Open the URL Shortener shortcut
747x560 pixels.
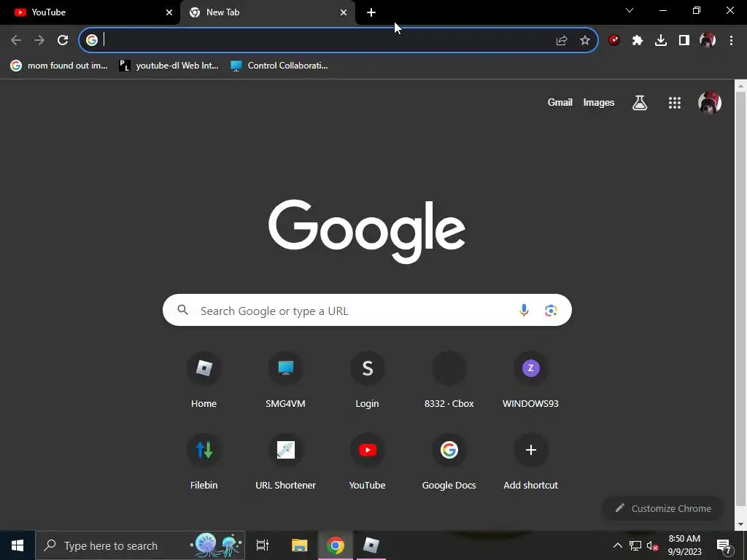tap(285, 462)
